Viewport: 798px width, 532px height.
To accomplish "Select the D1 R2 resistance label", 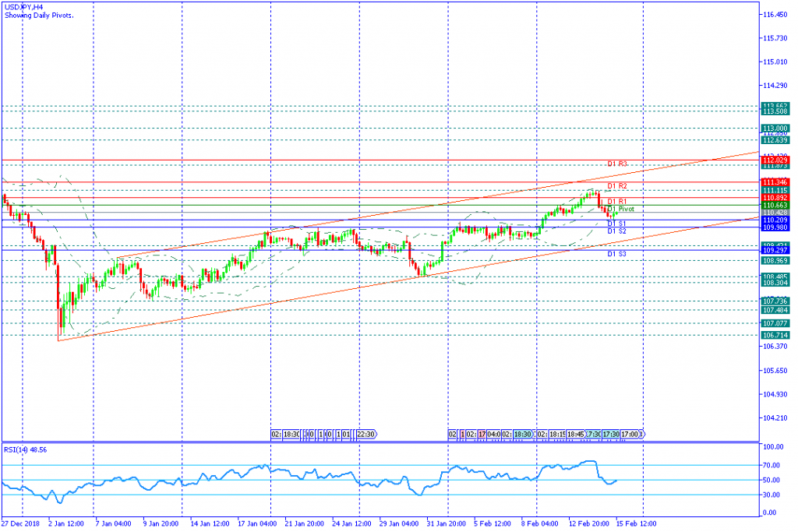I will 617,186.
